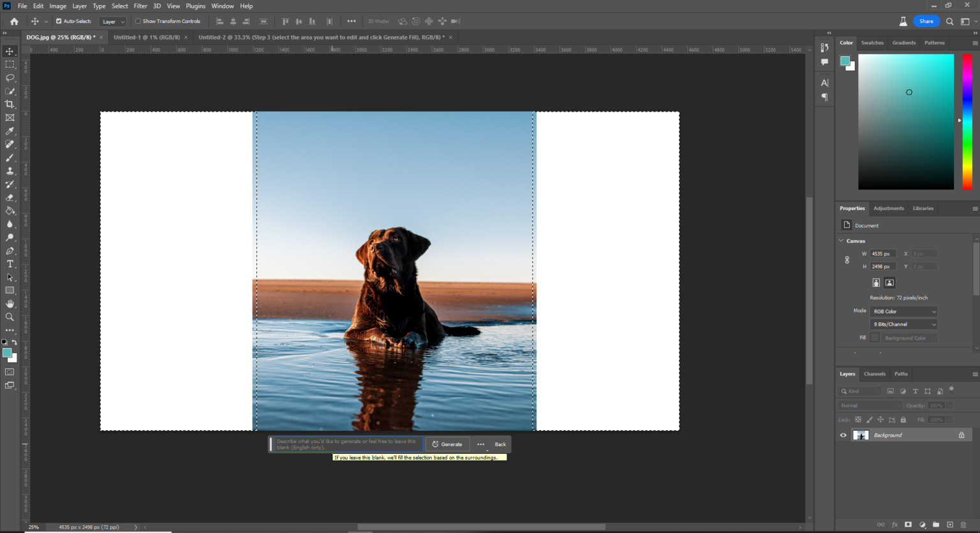Click the Share button
This screenshot has height=533, width=980.
click(926, 21)
